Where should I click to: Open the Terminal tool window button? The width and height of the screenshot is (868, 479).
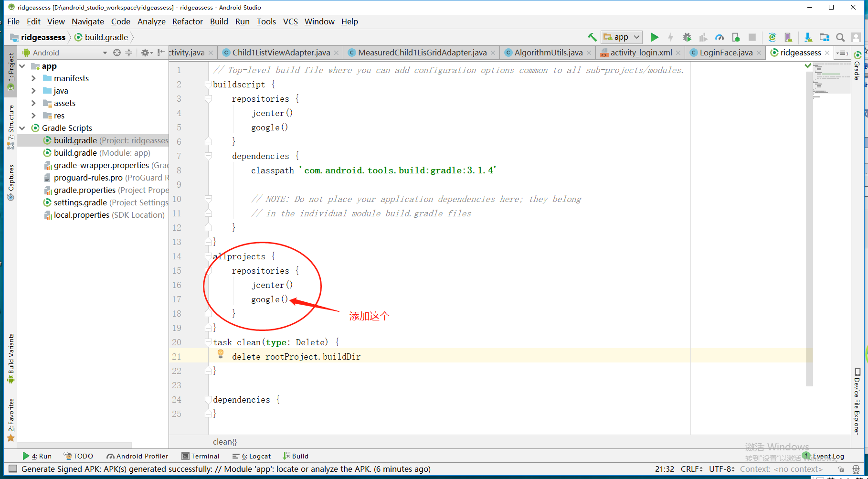201,456
